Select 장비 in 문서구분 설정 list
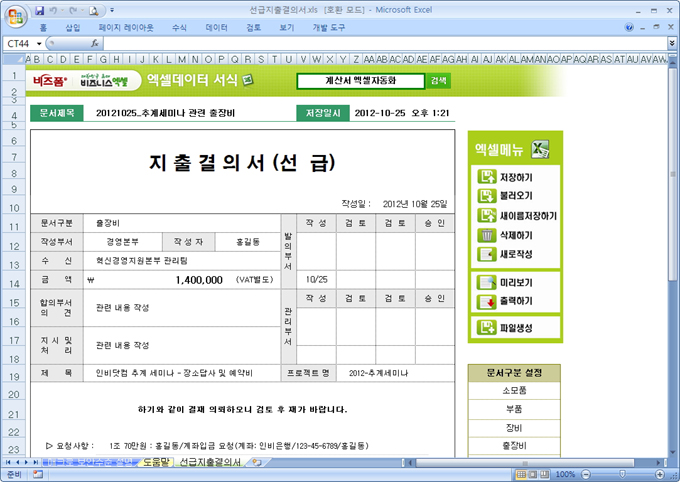This screenshot has height=482, width=680. [x=514, y=428]
